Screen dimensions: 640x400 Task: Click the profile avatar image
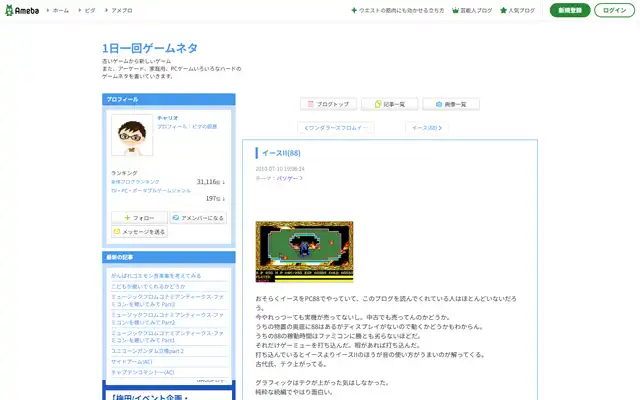pos(132,135)
